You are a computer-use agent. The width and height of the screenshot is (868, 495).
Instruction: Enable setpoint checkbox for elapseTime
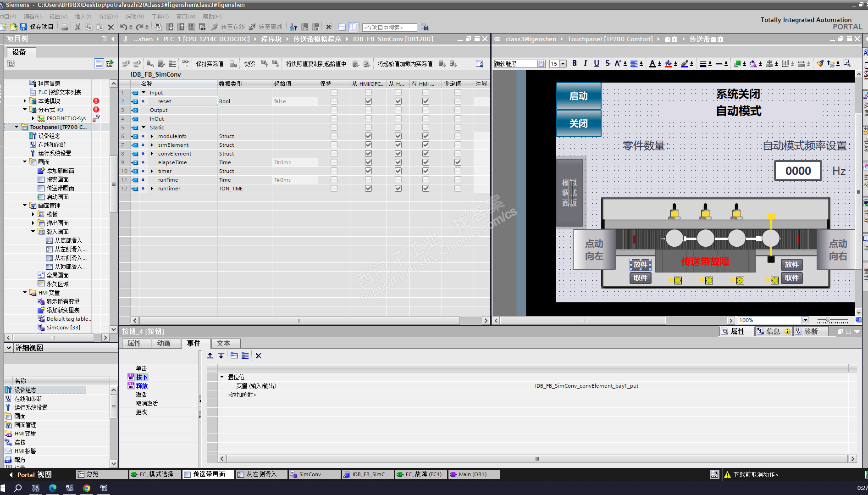tap(458, 162)
